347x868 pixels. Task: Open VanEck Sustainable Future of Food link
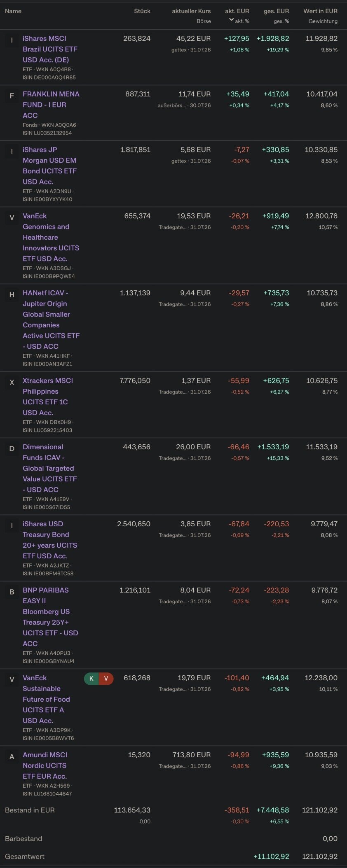pos(46,699)
